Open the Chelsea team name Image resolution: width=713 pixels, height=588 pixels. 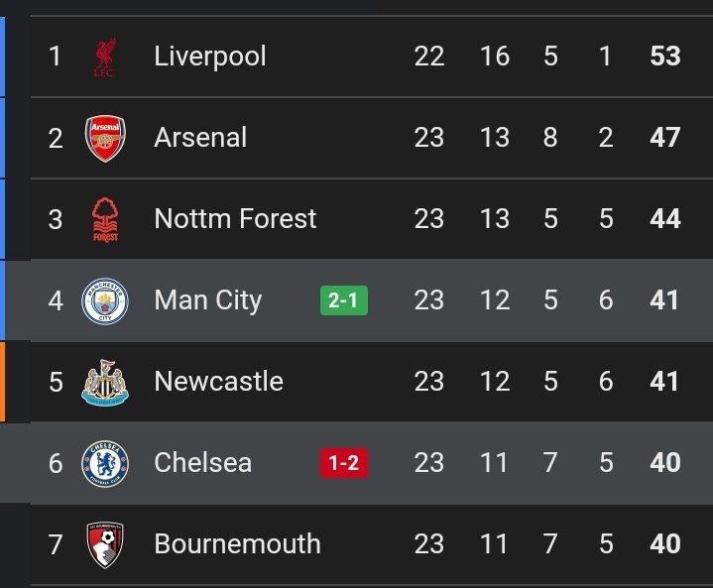(203, 462)
